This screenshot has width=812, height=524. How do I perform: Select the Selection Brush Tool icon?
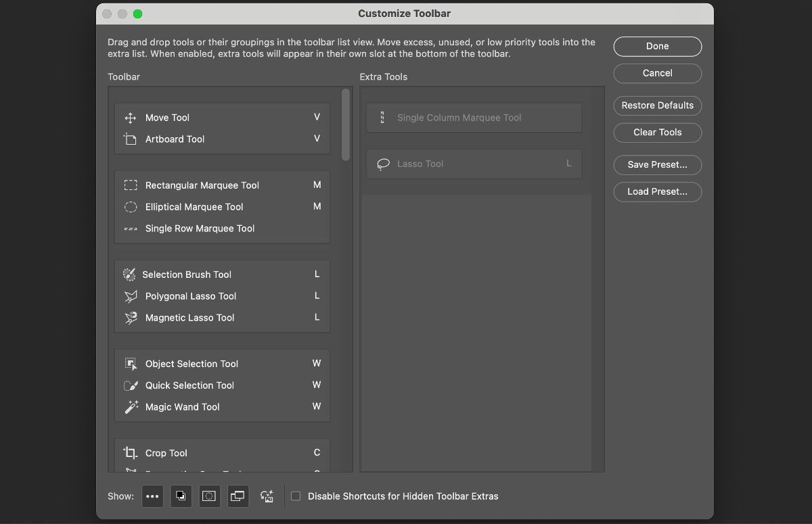coord(130,275)
